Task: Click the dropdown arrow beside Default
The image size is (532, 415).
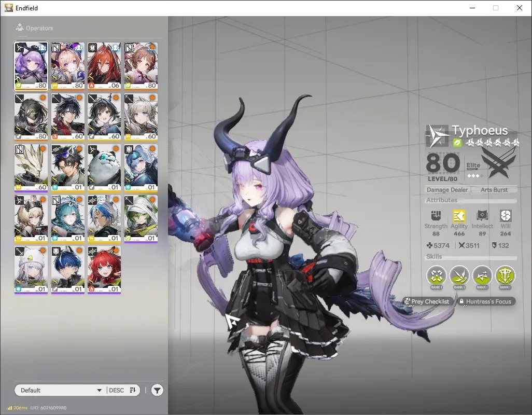Action: click(100, 390)
